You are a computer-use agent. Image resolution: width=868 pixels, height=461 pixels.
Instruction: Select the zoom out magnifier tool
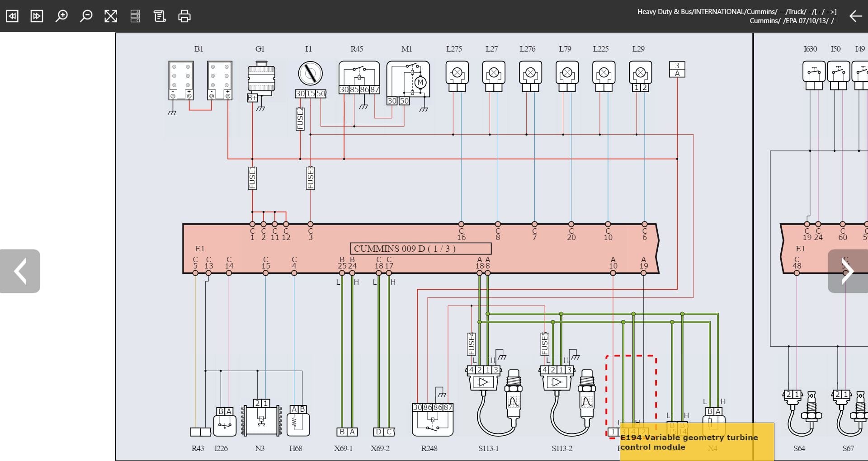(86, 16)
